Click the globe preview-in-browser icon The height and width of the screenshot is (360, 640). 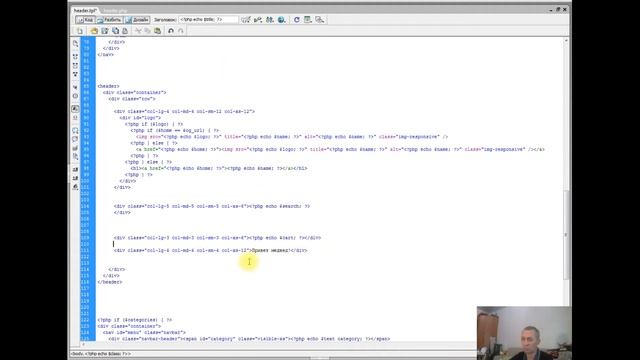pos(282,20)
